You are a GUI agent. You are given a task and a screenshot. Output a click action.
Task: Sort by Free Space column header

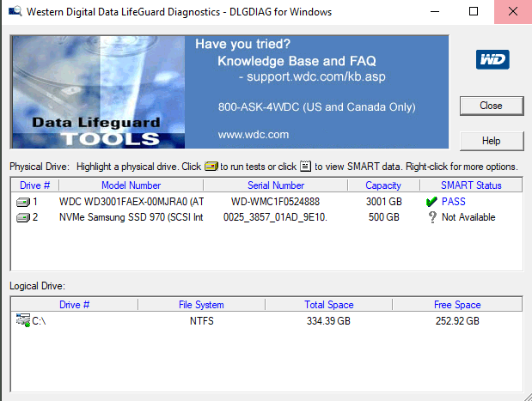457,305
